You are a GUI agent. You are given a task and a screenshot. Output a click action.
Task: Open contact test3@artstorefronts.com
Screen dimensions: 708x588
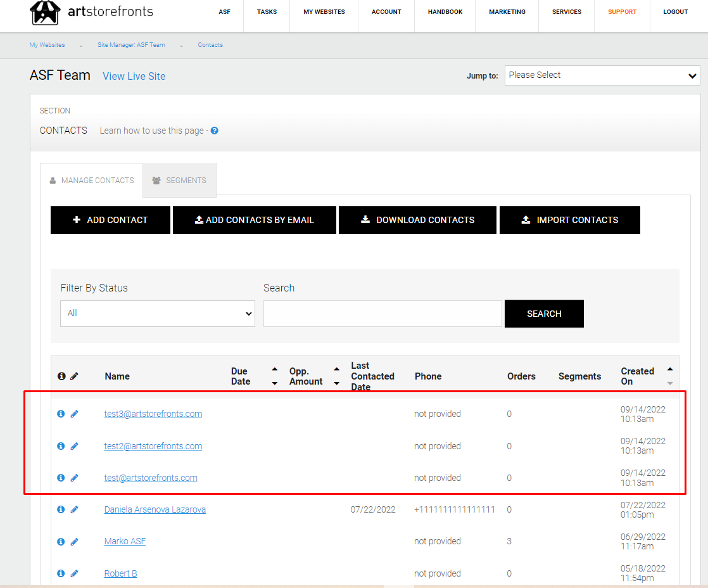(153, 414)
